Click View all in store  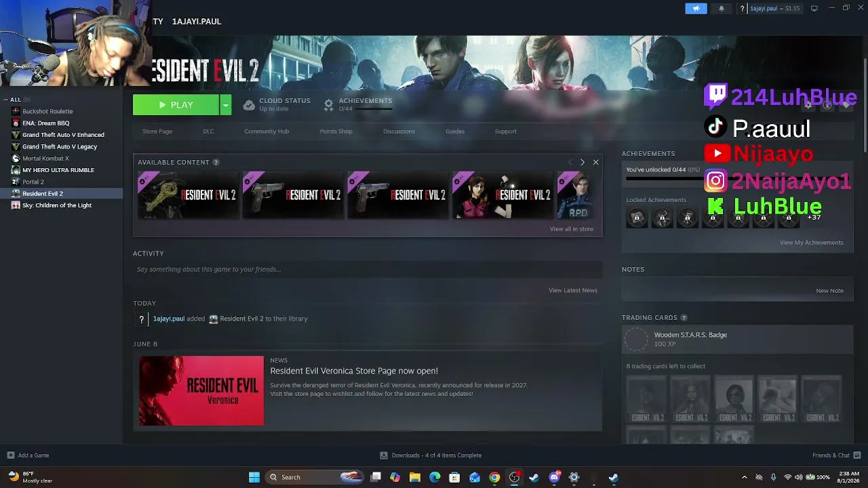point(571,229)
